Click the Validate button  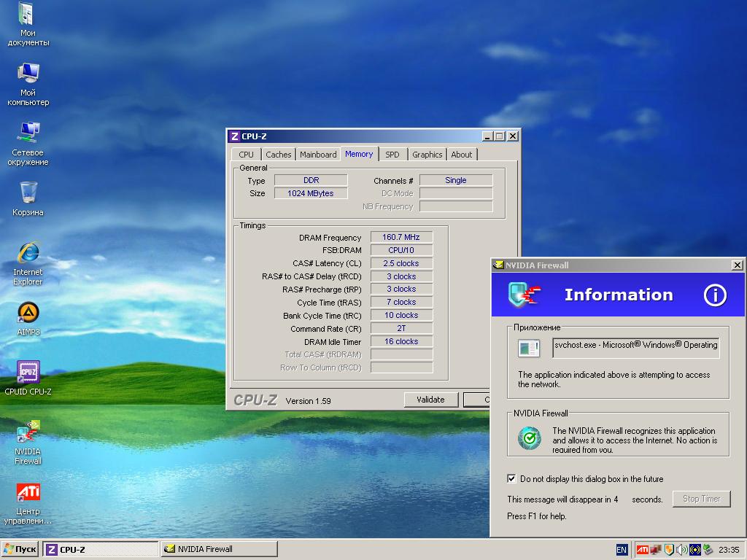pos(430,400)
